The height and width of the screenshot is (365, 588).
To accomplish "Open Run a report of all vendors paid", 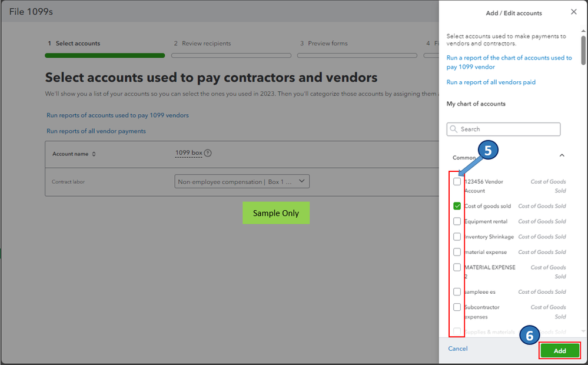I will coord(491,82).
